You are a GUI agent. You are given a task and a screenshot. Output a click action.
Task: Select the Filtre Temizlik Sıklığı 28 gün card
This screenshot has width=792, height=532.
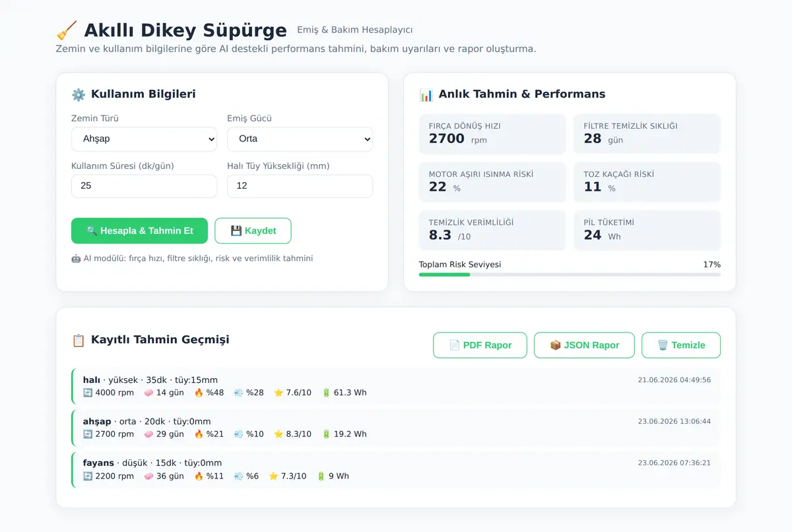[x=647, y=134]
